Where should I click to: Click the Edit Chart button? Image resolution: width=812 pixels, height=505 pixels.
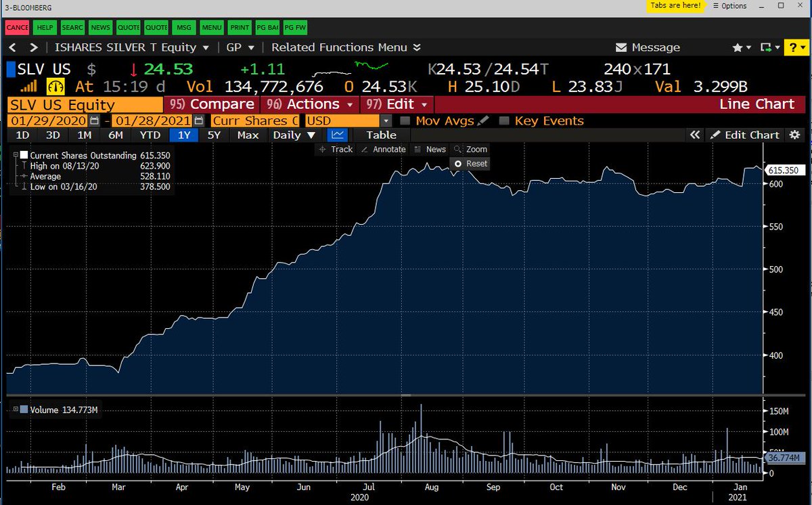pos(745,135)
